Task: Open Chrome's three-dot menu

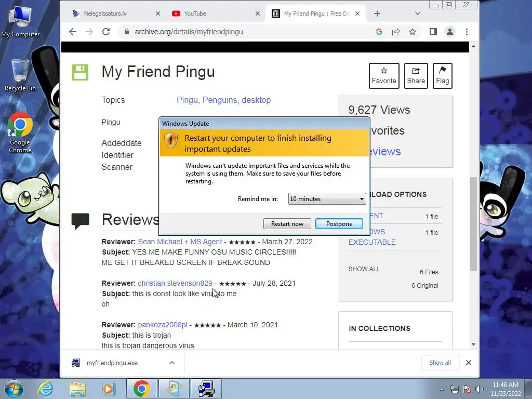Action: pos(467,32)
